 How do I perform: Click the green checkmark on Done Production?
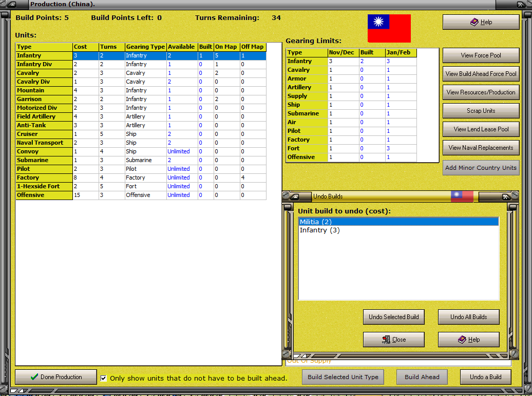click(x=34, y=377)
